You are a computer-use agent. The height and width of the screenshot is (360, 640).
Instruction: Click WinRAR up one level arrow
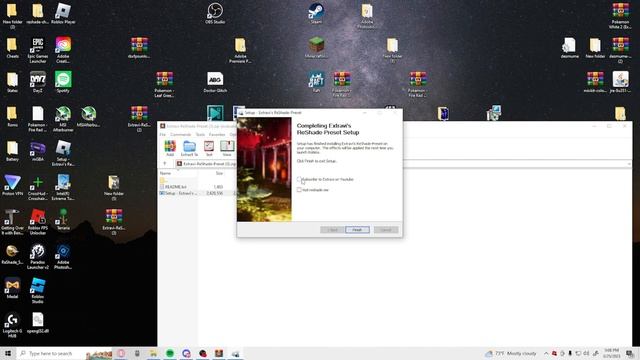click(165, 164)
